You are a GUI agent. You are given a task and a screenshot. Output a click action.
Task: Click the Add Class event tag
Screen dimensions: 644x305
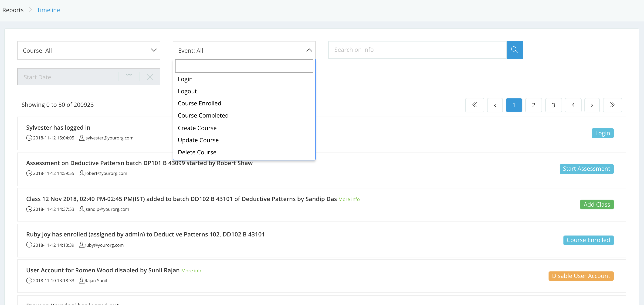point(597,204)
